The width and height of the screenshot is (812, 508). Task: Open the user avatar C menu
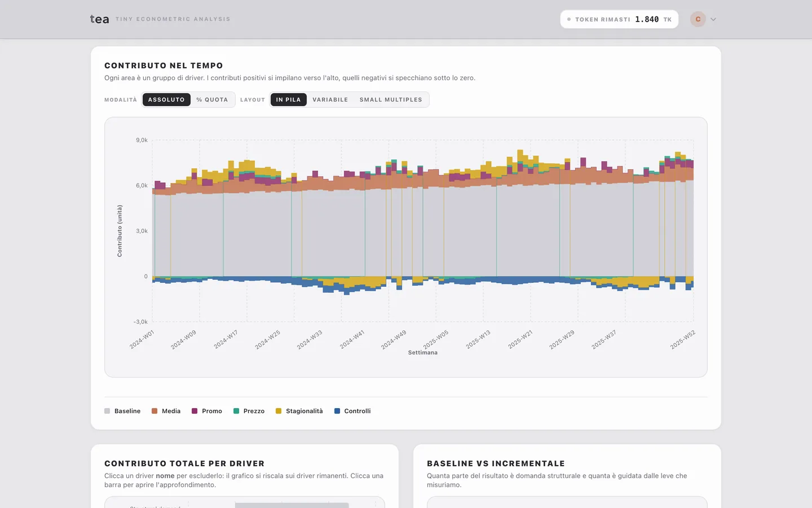[x=698, y=19]
